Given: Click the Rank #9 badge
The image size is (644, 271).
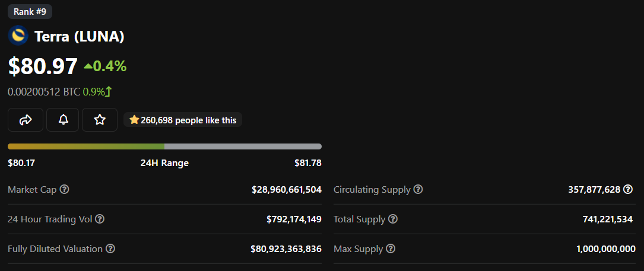Looking at the screenshot, I should tap(30, 11).
